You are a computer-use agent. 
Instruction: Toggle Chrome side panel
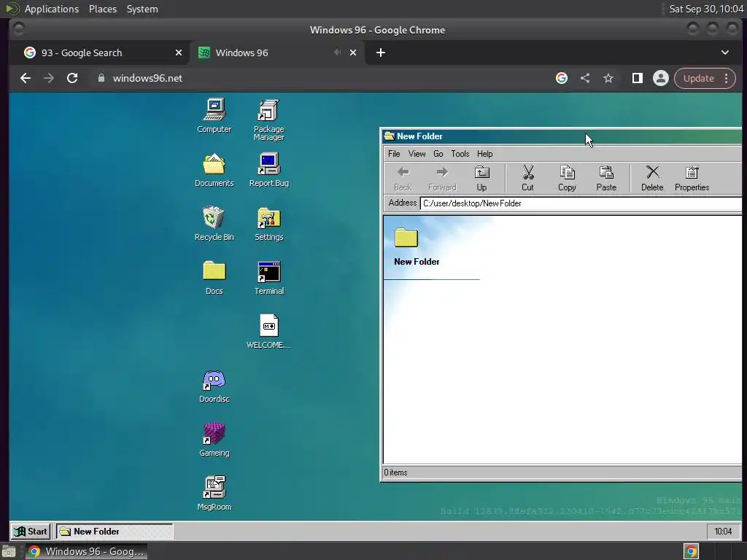638,78
